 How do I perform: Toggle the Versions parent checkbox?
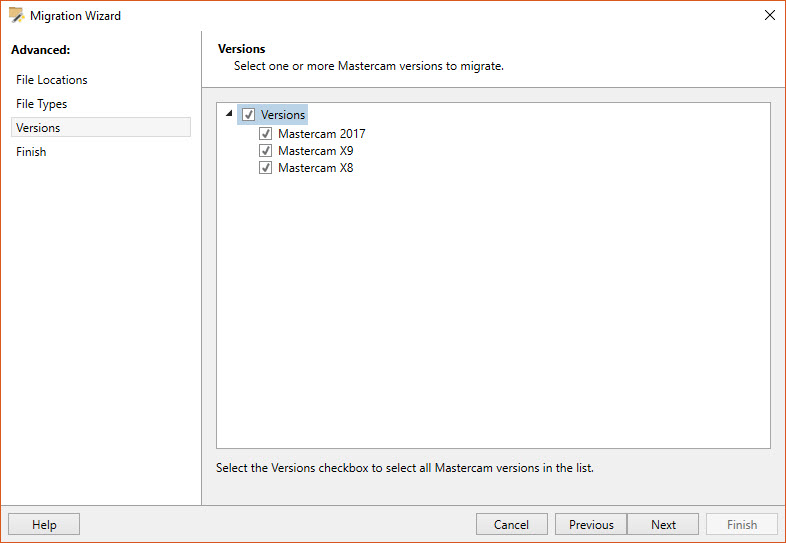tap(249, 115)
